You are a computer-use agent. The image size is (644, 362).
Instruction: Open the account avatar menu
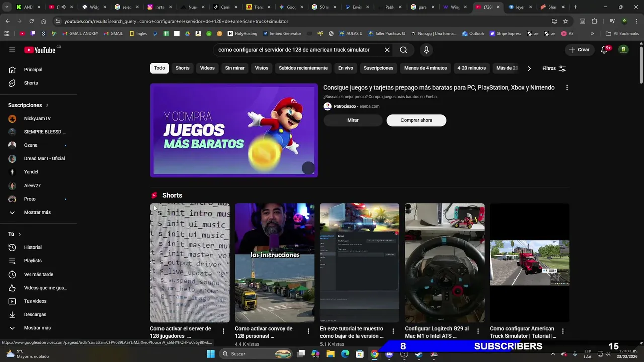tap(624, 50)
